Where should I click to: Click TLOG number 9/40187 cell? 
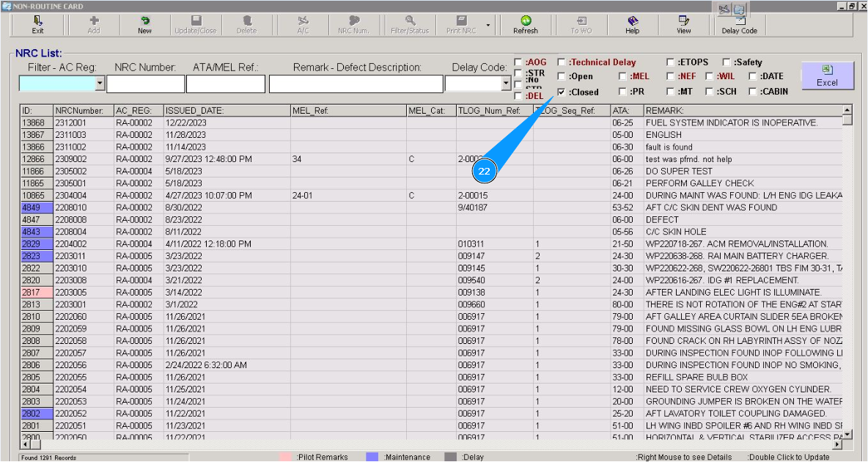(495, 208)
